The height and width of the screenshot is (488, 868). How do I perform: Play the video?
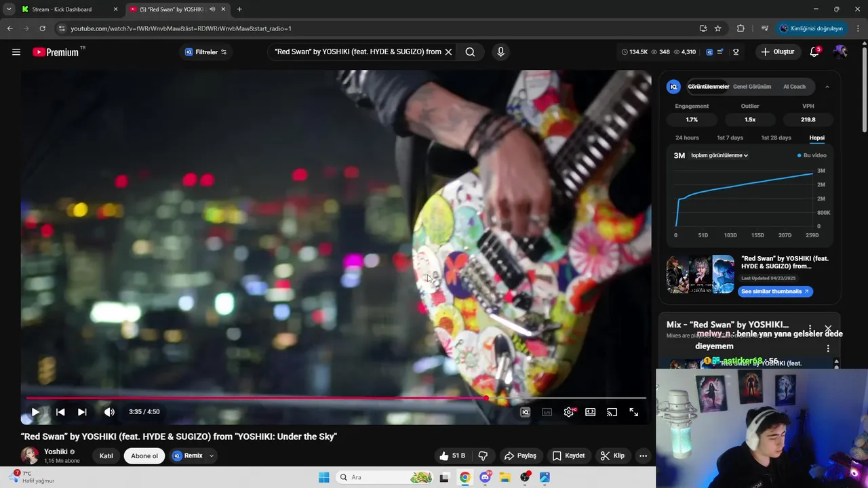click(35, 412)
